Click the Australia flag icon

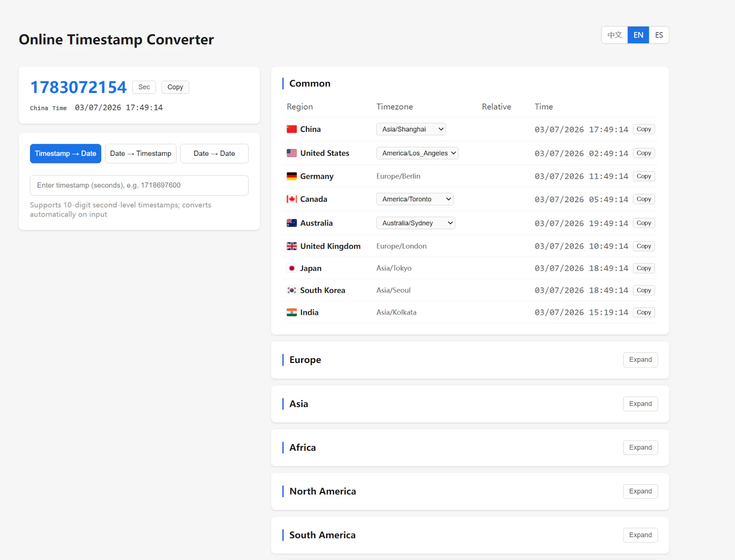click(x=292, y=223)
